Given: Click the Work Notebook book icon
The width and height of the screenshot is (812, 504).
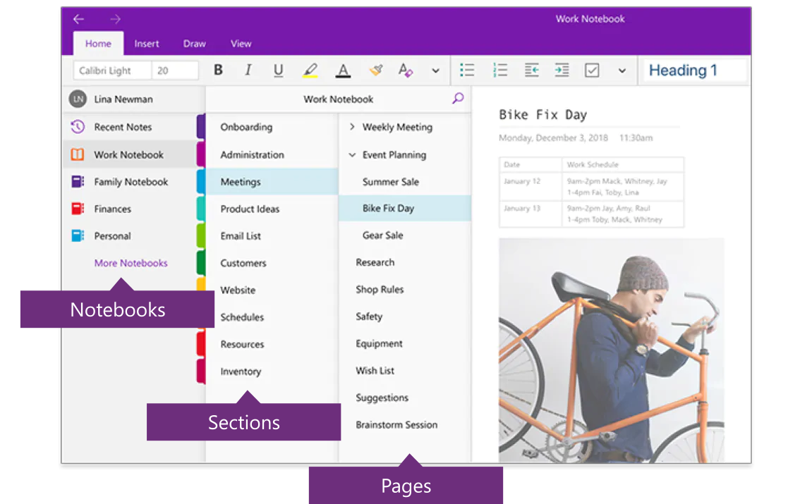Looking at the screenshot, I should click(x=78, y=154).
